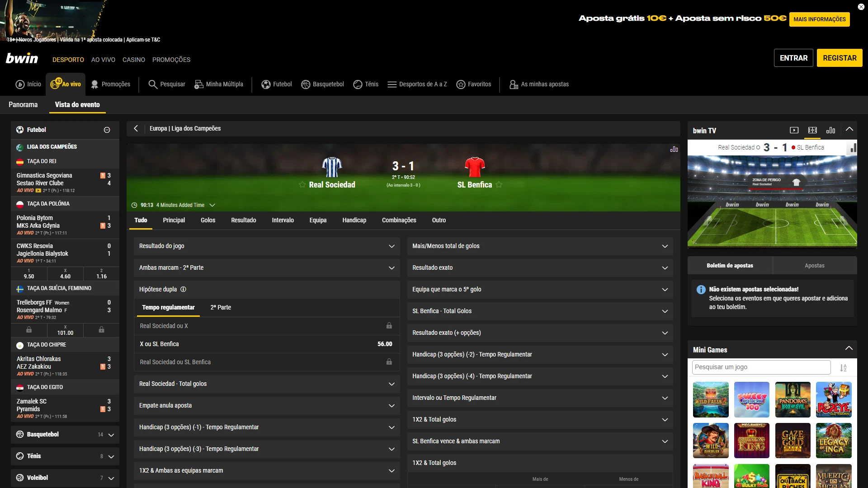Expand Mais/Menos total de golos market

(540, 246)
